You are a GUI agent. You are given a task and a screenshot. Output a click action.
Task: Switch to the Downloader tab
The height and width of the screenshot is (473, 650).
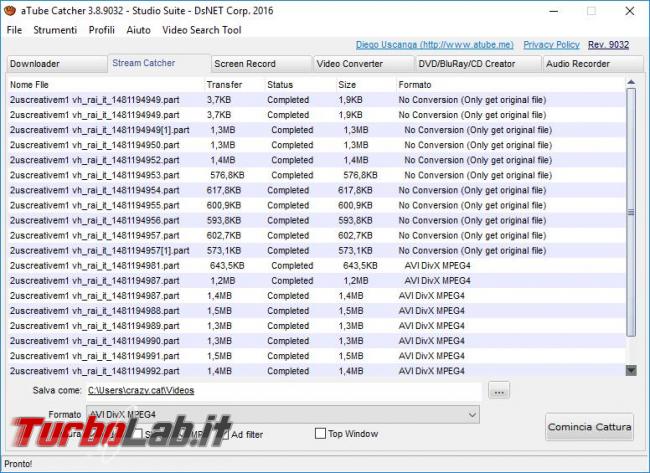pyautogui.click(x=57, y=64)
